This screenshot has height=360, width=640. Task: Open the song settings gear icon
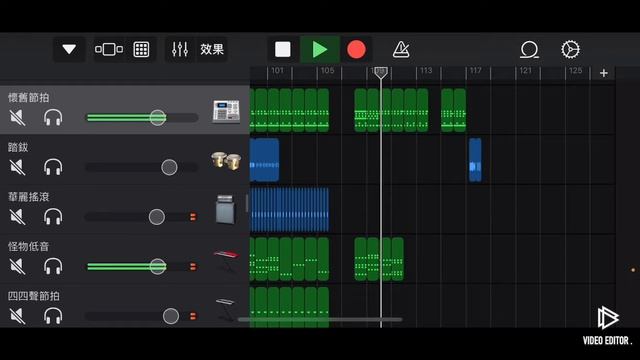point(570,49)
